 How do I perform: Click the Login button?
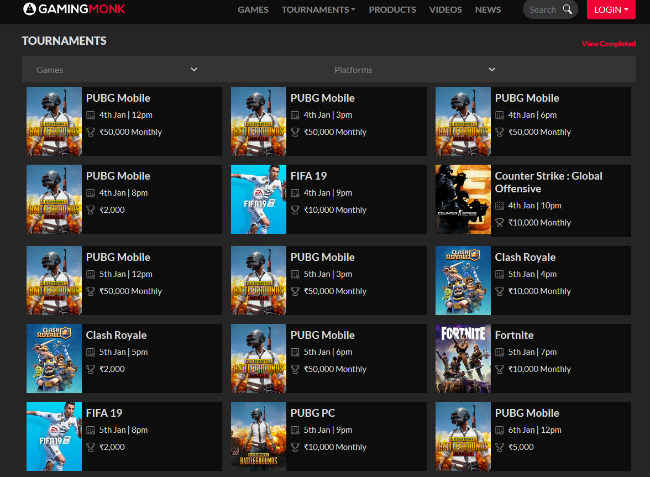(x=611, y=10)
